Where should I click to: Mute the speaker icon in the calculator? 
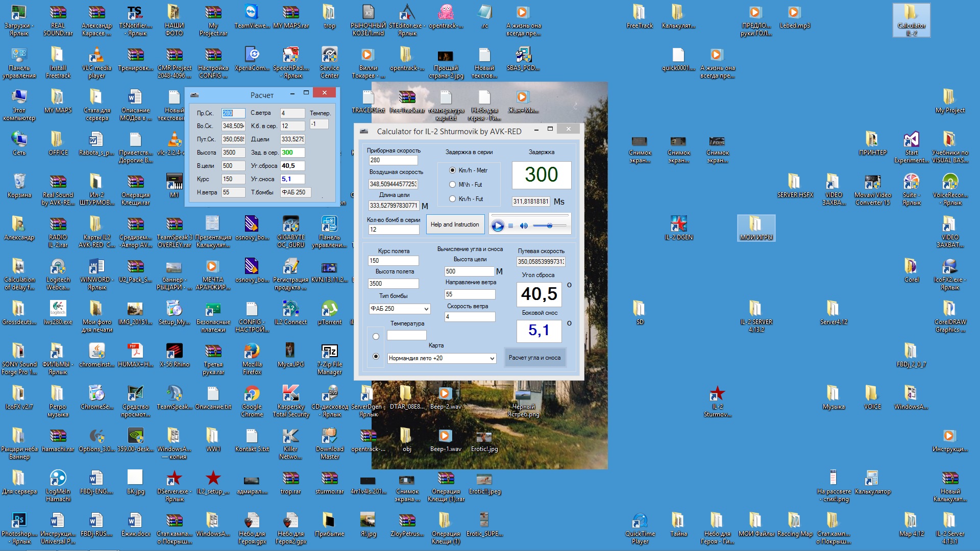(524, 226)
